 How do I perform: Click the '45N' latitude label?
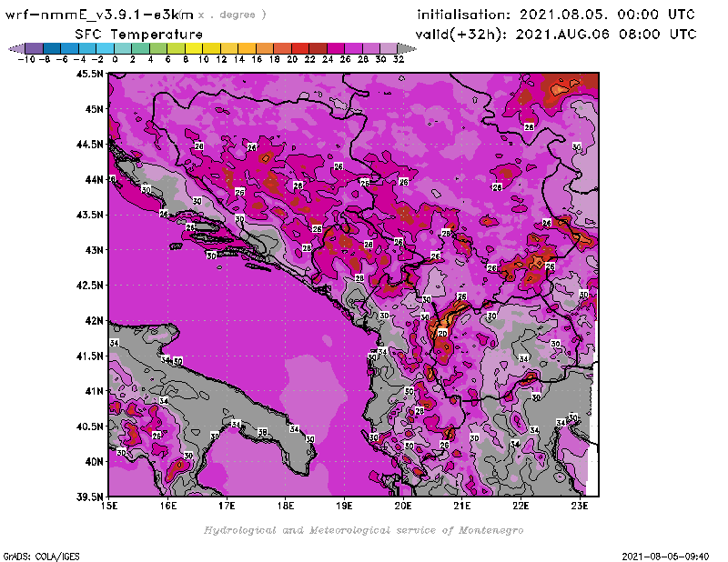tap(94, 109)
